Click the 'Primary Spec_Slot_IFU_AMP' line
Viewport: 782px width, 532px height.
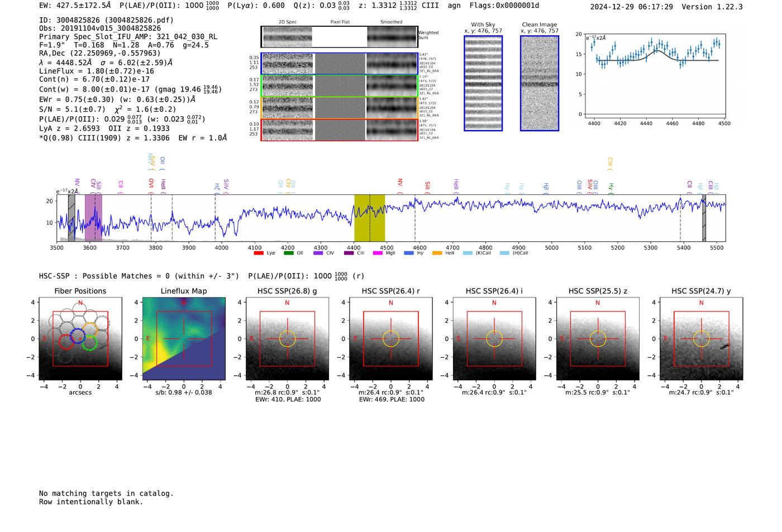click(x=128, y=37)
